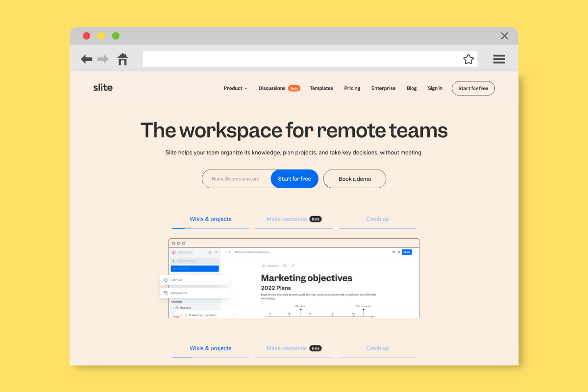The width and height of the screenshot is (588, 392).
Task: Click the Marketing / Marketing Objectives breadcrumb
Action: click(252, 252)
